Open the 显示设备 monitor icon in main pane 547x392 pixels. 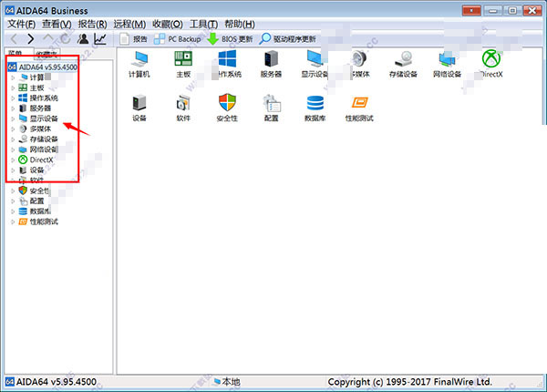[315, 64]
